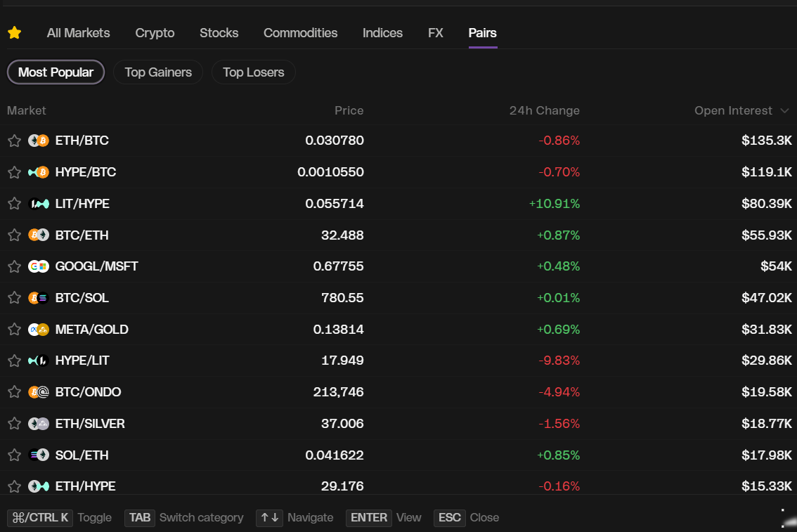Open the HYPE/LIT market name
The image size is (797, 532).
[82, 361]
